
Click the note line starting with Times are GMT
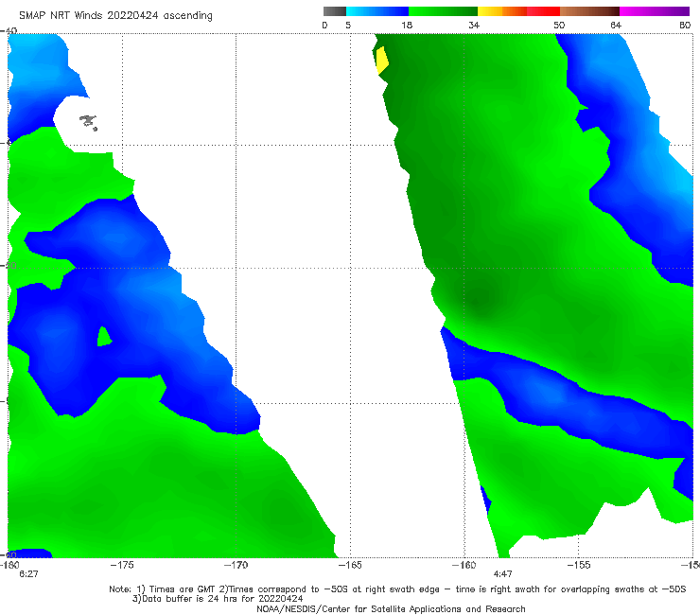397,589
